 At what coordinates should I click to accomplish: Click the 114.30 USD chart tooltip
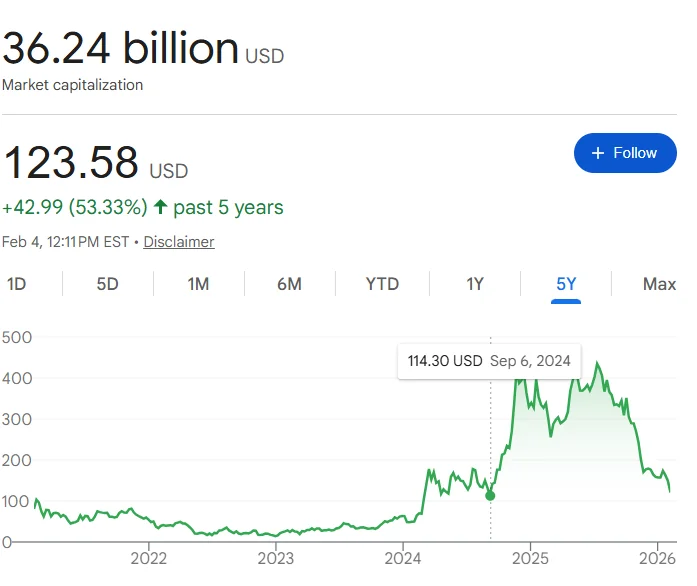tap(488, 361)
